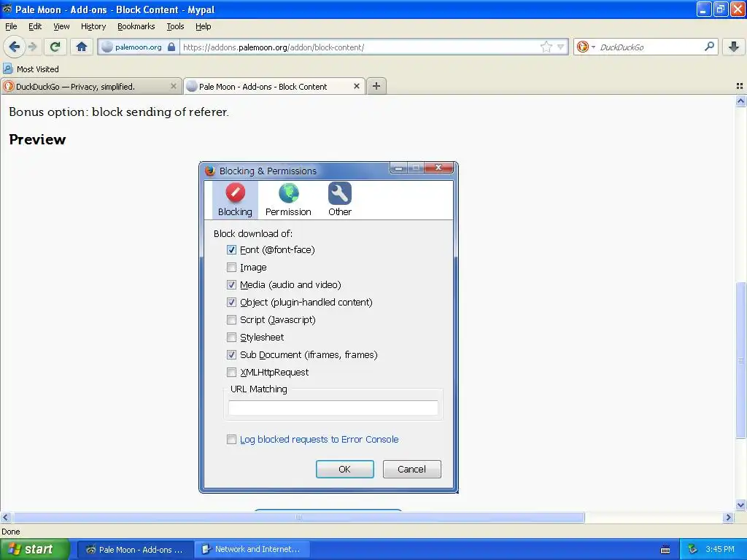The height and width of the screenshot is (560, 747).
Task: Click the DuckDuckGo search input field
Action: pos(650,47)
